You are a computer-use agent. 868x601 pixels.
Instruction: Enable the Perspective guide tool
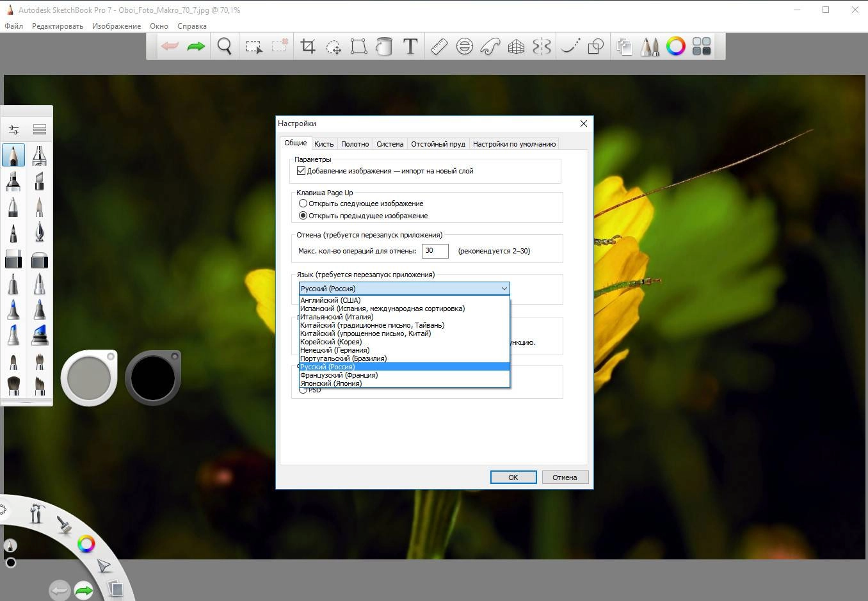tap(516, 46)
